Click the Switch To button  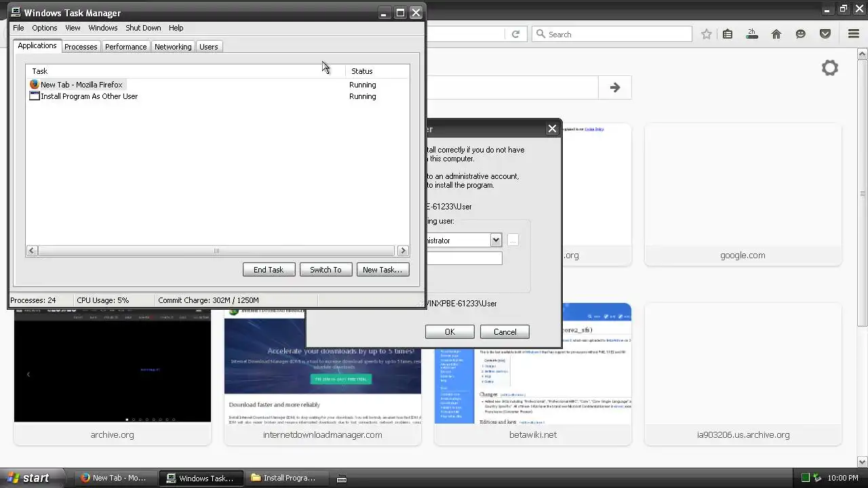click(325, 270)
